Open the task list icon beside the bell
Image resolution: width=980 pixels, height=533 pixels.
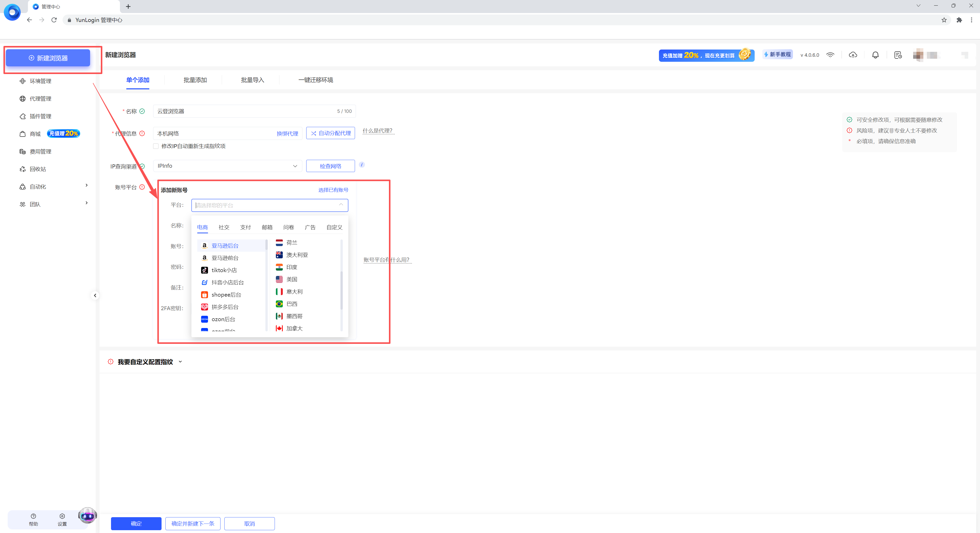point(898,55)
